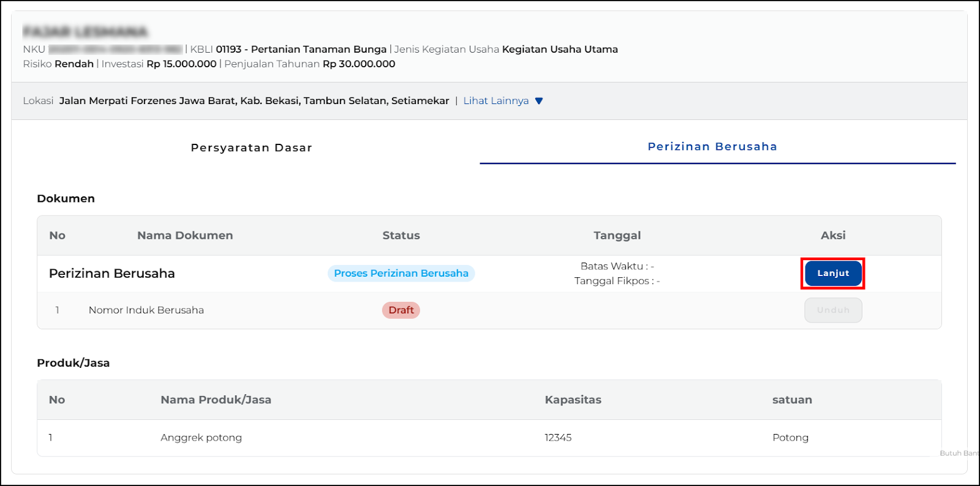Viewport: 980px width, 486px height.
Task: Click the Nama Dokumen column header
Action: click(185, 236)
